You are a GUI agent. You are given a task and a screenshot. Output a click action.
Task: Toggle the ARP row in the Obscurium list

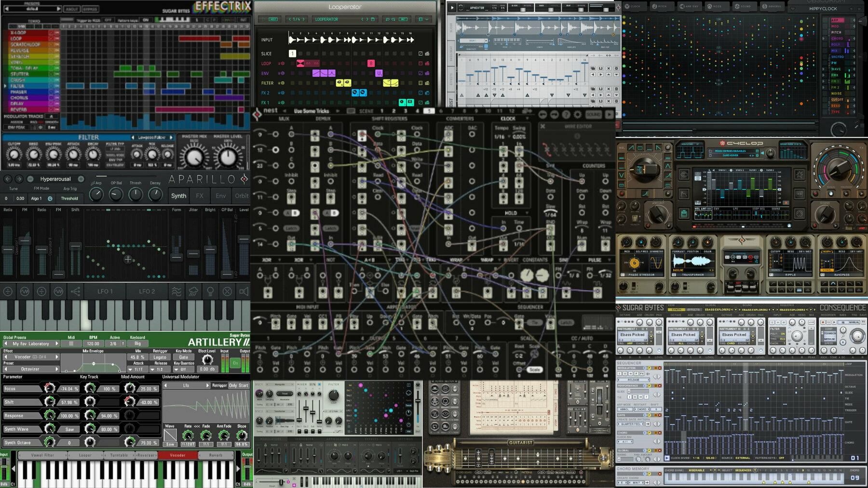coord(837,20)
